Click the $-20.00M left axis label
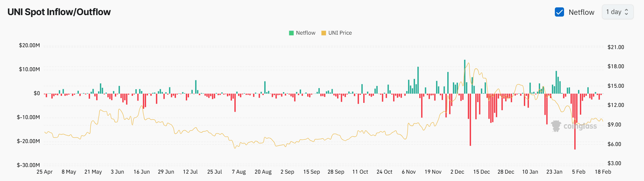This screenshot has height=181, width=644. [x=28, y=141]
